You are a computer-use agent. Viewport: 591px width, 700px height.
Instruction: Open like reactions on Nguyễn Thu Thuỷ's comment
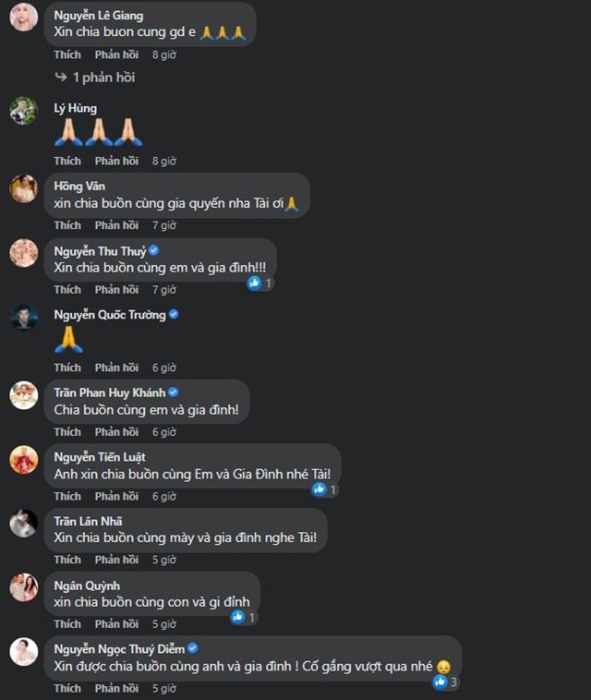(x=260, y=283)
